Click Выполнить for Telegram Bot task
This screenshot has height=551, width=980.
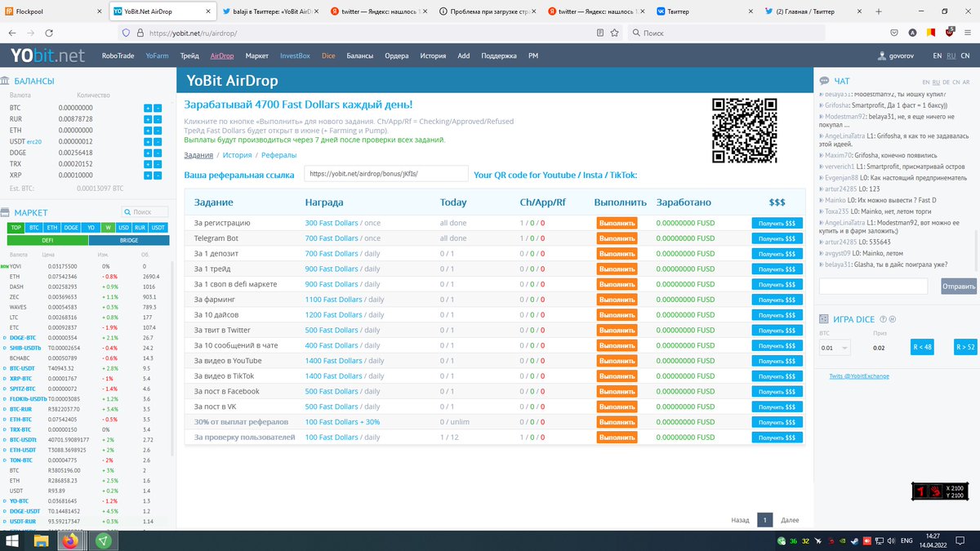[x=617, y=238]
